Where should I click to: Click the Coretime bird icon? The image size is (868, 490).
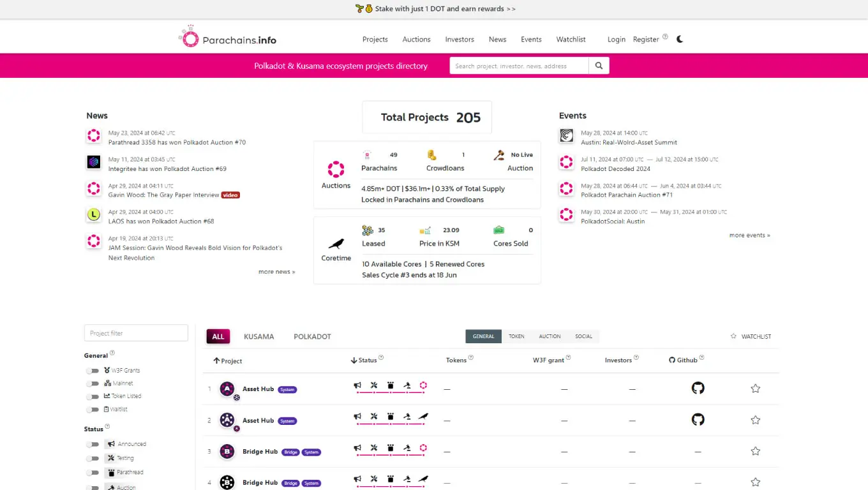pos(336,244)
